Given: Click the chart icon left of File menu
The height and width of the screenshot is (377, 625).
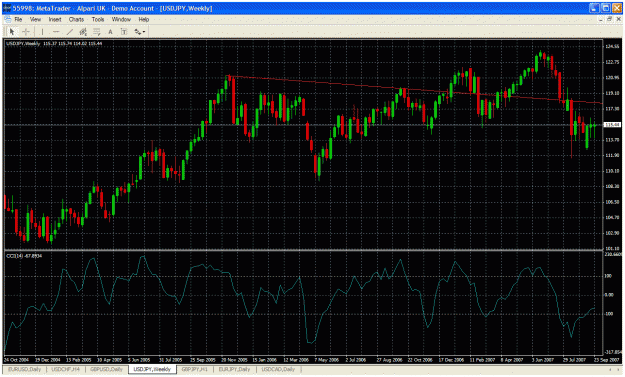Looking at the screenshot, I should tap(8, 19).
